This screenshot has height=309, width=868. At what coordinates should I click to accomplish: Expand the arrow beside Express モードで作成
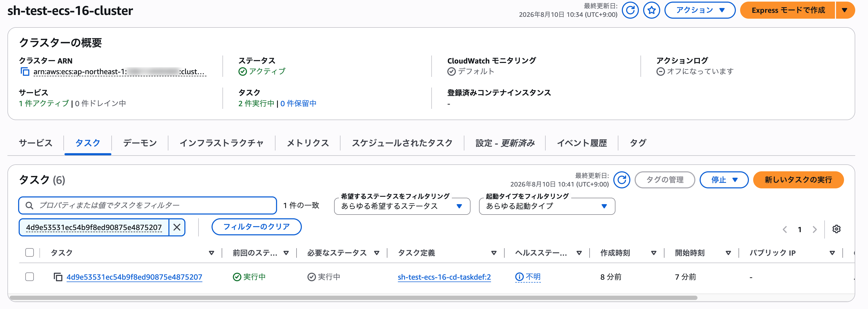pos(845,10)
